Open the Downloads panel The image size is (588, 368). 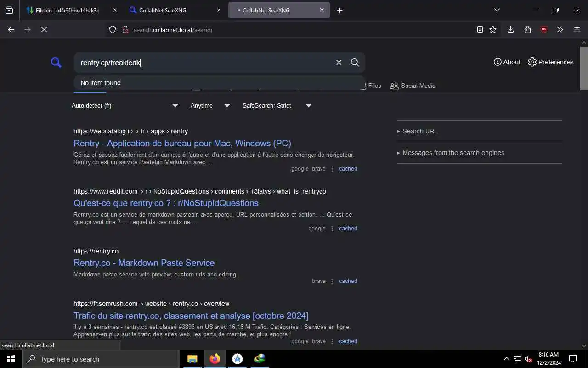point(510,29)
